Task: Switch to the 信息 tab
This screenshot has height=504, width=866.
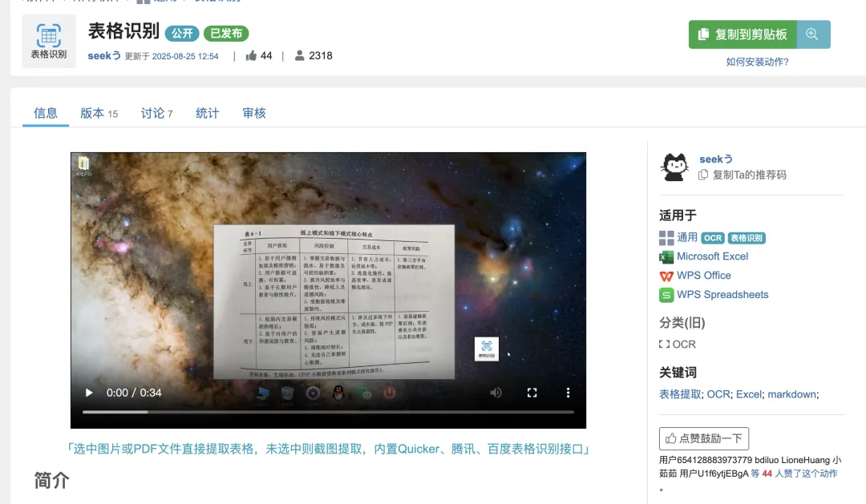Action: coord(45,113)
